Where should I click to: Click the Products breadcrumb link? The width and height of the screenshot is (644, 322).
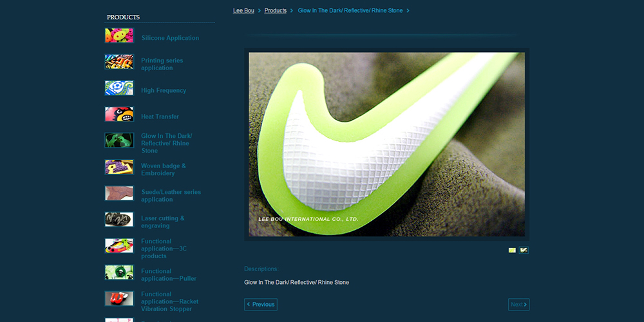[x=275, y=11]
